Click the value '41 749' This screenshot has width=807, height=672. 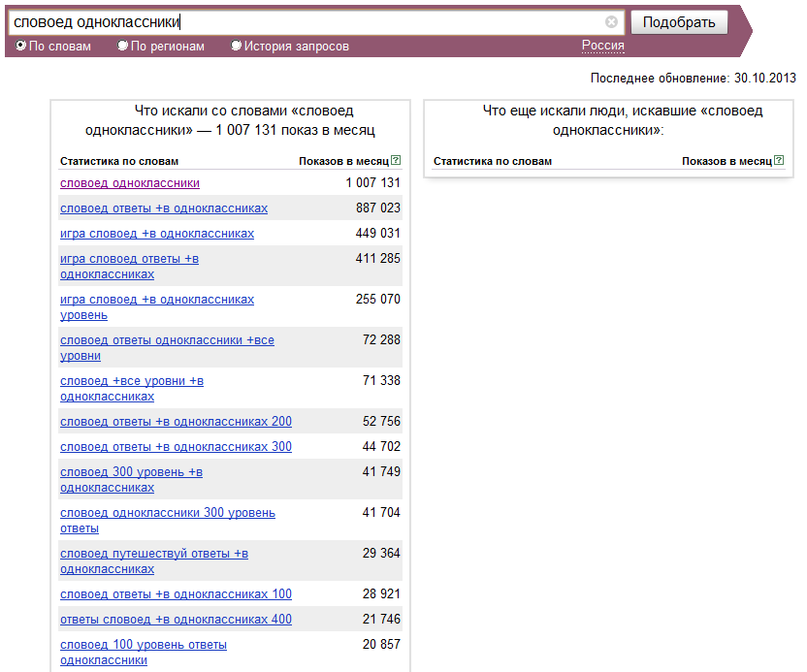pos(381,471)
